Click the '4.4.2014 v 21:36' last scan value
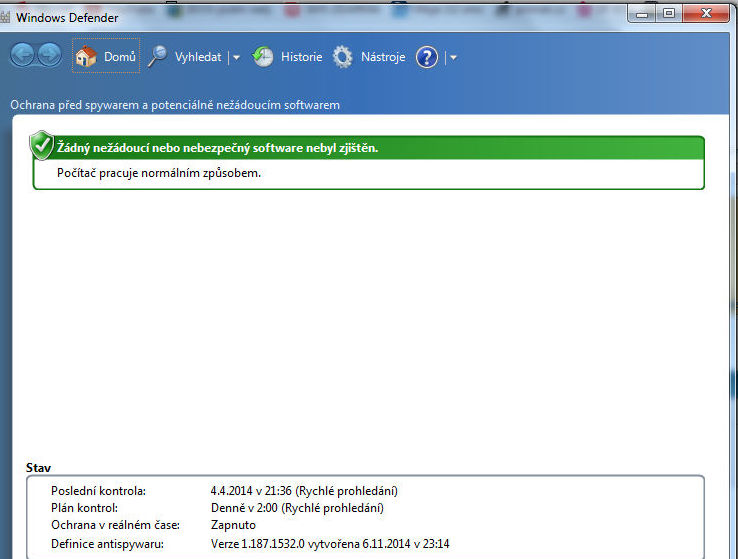The height and width of the screenshot is (559, 738). tap(304, 491)
